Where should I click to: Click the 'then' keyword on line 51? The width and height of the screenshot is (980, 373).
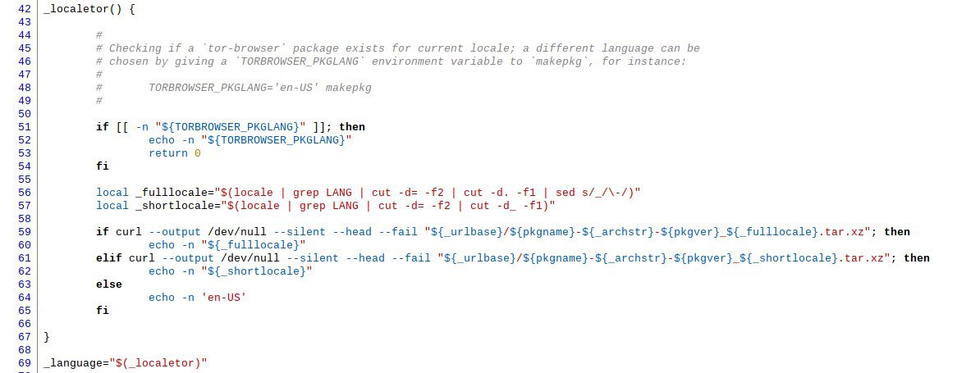[352, 127]
